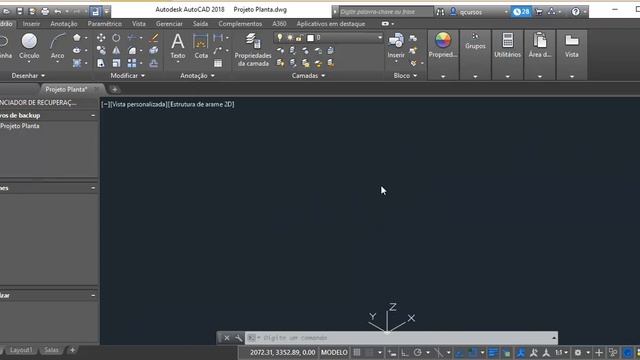The image size is (640, 360).
Task: Toggle isometric drafting in status bar
Action: point(438,352)
